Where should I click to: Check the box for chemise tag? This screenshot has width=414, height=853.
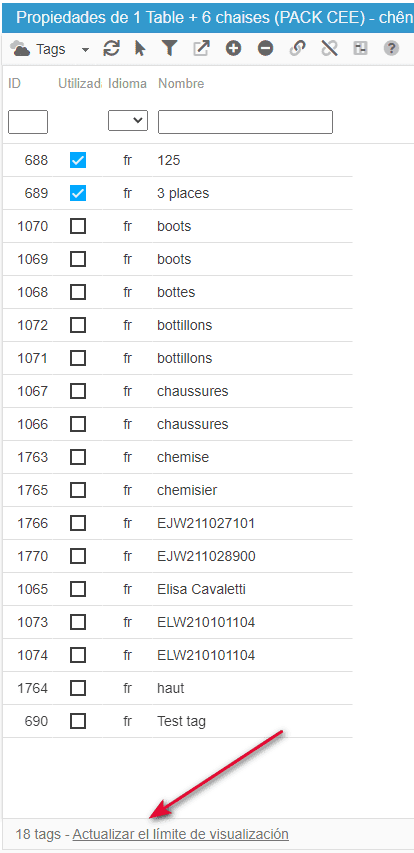pyautogui.click(x=78, y=457)
